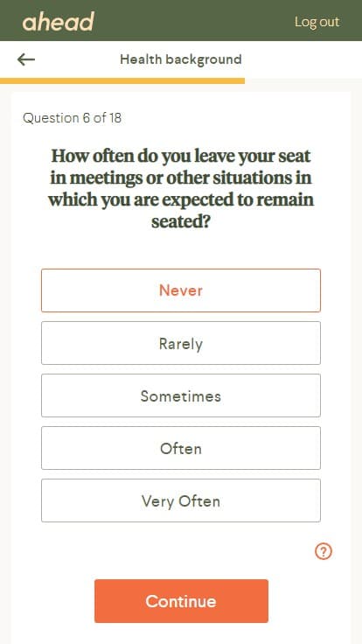
Task: Open help via the question mark icon
Action: (324, 551)
